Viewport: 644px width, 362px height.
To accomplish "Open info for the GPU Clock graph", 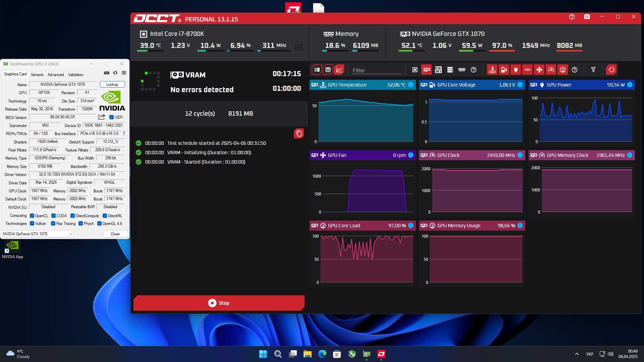I will point(520,155).
